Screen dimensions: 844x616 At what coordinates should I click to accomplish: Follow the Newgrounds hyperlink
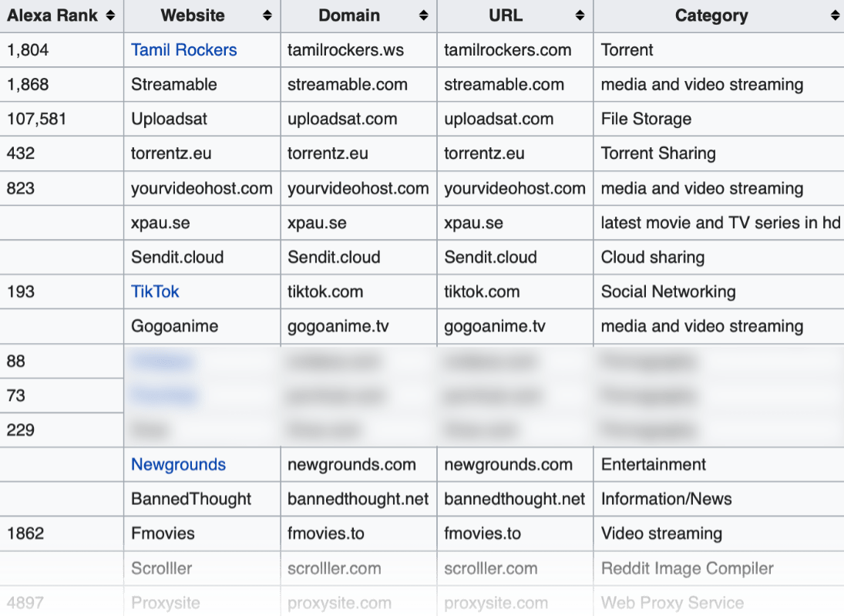(x=178, y=464)
